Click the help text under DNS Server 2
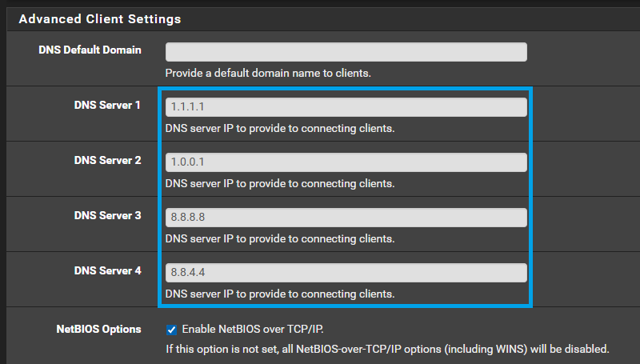This screenshot has width=640, height=364. pos(280,184)
